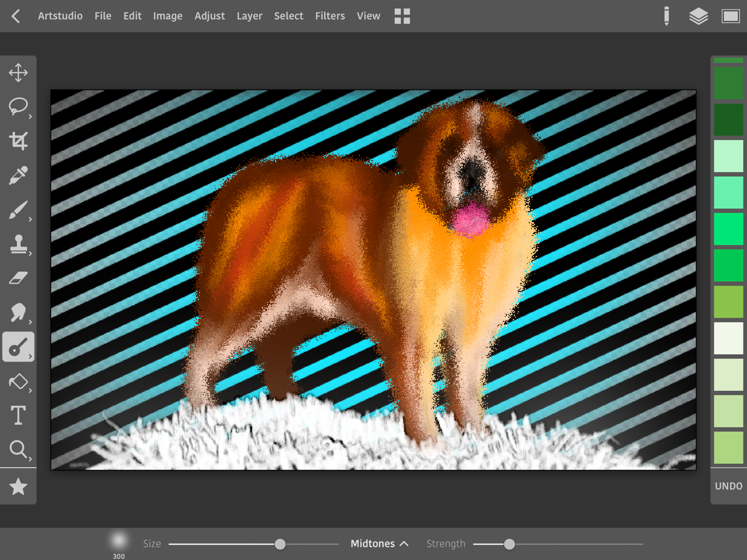Open the Adjust menu
Screen dimensions: 747x560
(x=210, y=16)
